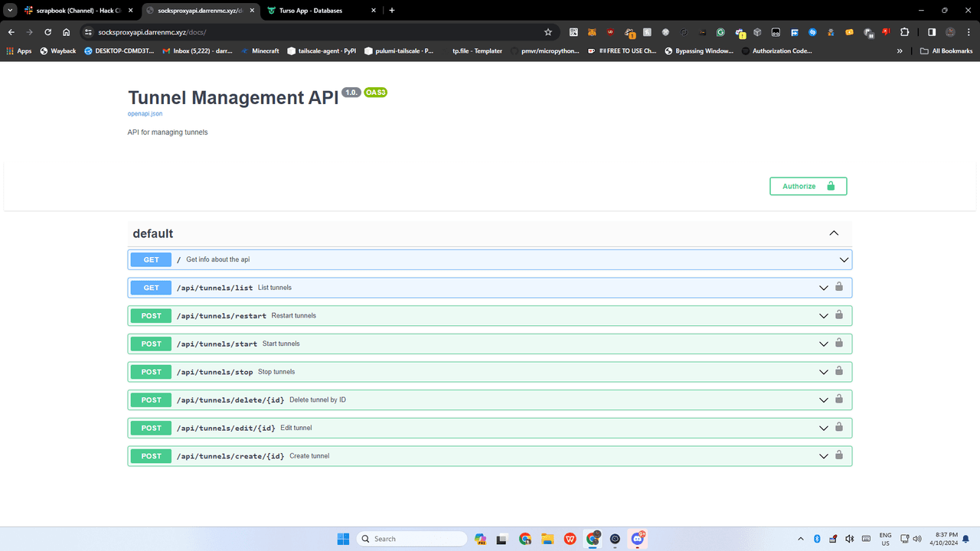Click padlock icon on the stop tunnels row
This screenshot has height=551, width=980.
pos(839,371)
